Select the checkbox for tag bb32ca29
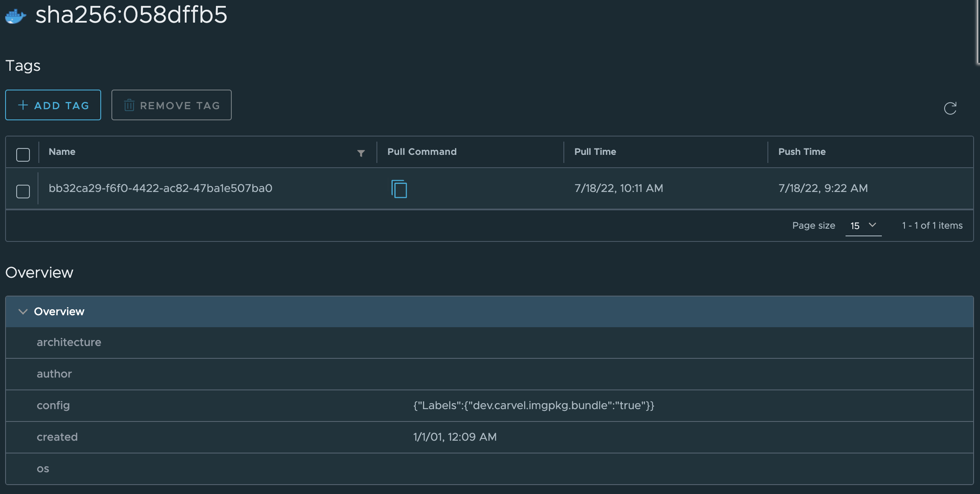Screen dimensions: 980x494 (23, 192)
